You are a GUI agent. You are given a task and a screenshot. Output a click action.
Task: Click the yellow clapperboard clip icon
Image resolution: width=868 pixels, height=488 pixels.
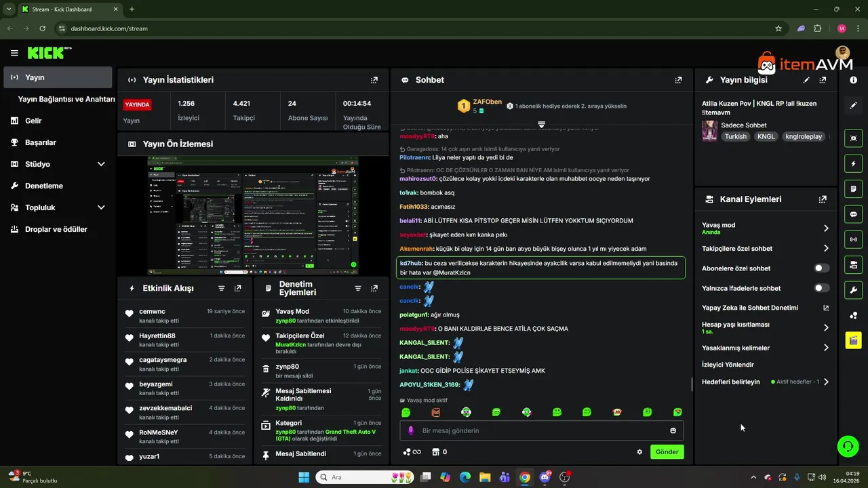click(x=853, y=340)
